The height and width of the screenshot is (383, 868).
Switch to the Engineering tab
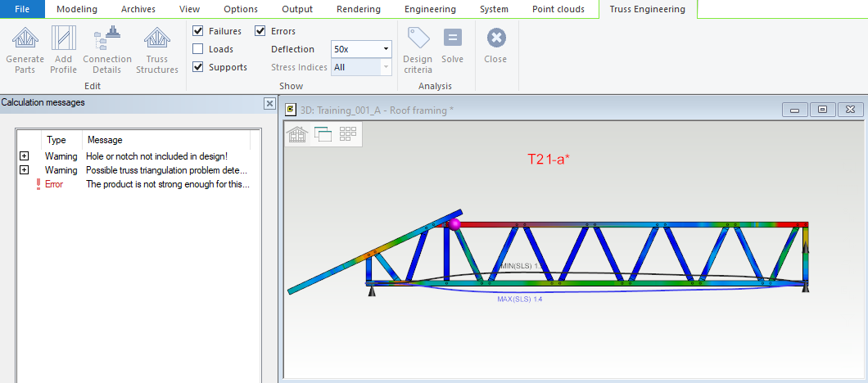(x=430, y=9)
